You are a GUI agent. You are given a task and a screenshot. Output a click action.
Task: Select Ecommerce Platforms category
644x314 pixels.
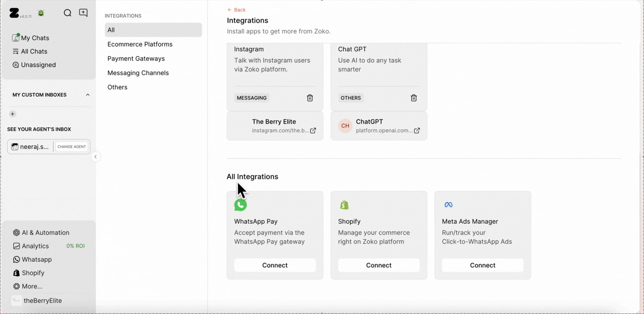click(x=140, y=44)
